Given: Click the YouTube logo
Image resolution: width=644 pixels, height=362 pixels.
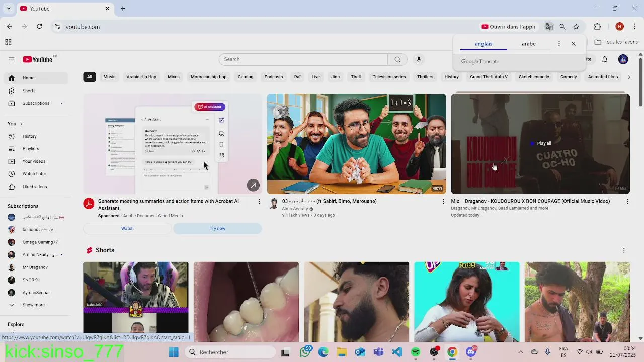Looking at the screenshot, I should click(x=38, y=59).
